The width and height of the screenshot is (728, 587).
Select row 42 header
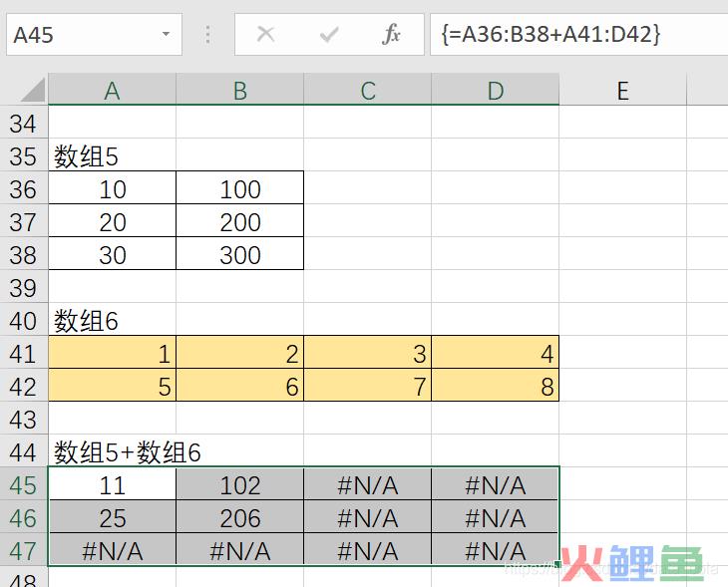click(x=24, y=387)
